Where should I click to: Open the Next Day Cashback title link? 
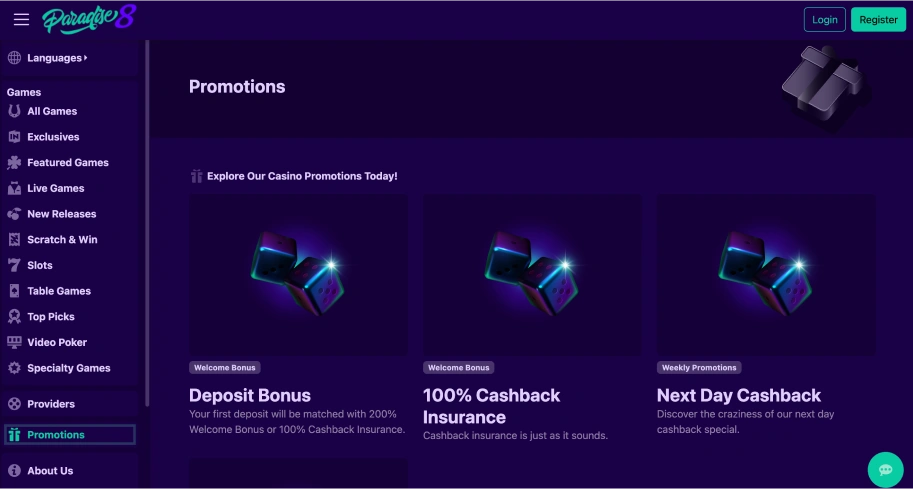tap(738, 395)
